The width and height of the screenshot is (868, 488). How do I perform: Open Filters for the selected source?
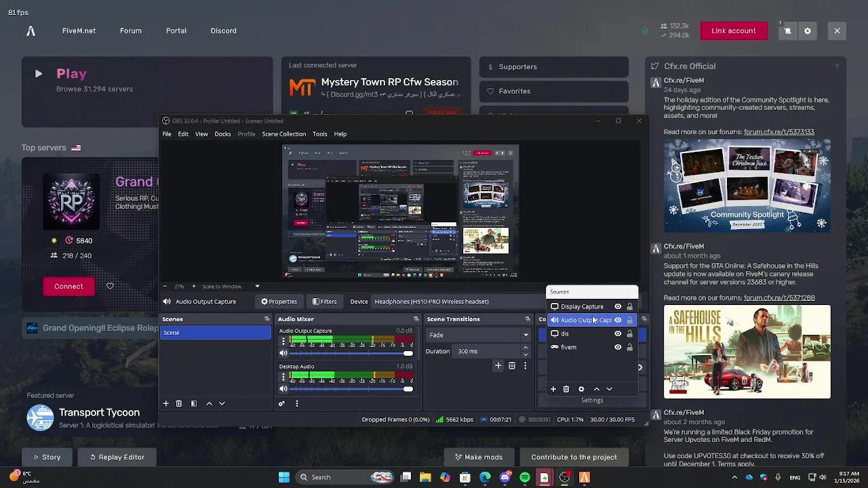click(324, 302)
